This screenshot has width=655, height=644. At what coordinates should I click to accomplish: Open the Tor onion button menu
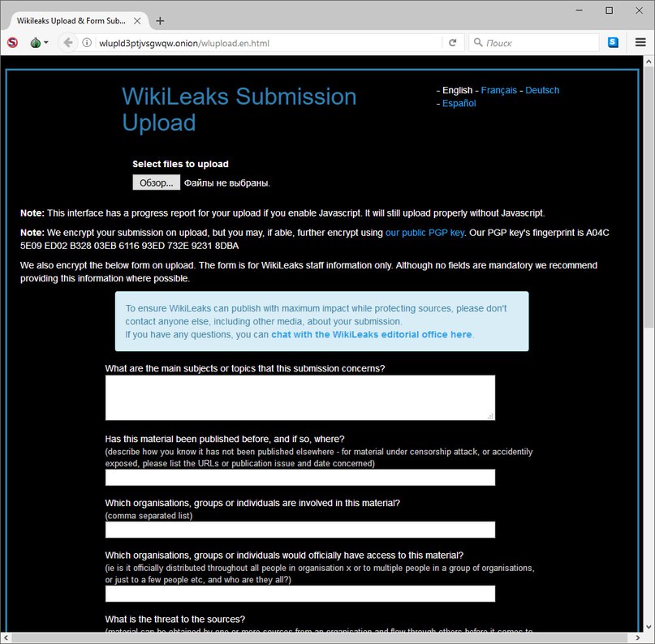pyautogui.click(x=39, y=42)
